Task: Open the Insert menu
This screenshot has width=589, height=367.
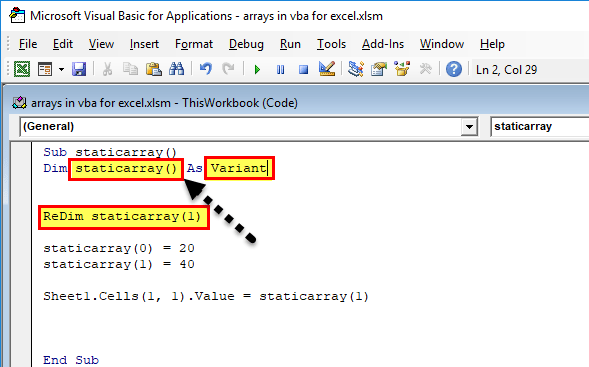Action: 144,44
